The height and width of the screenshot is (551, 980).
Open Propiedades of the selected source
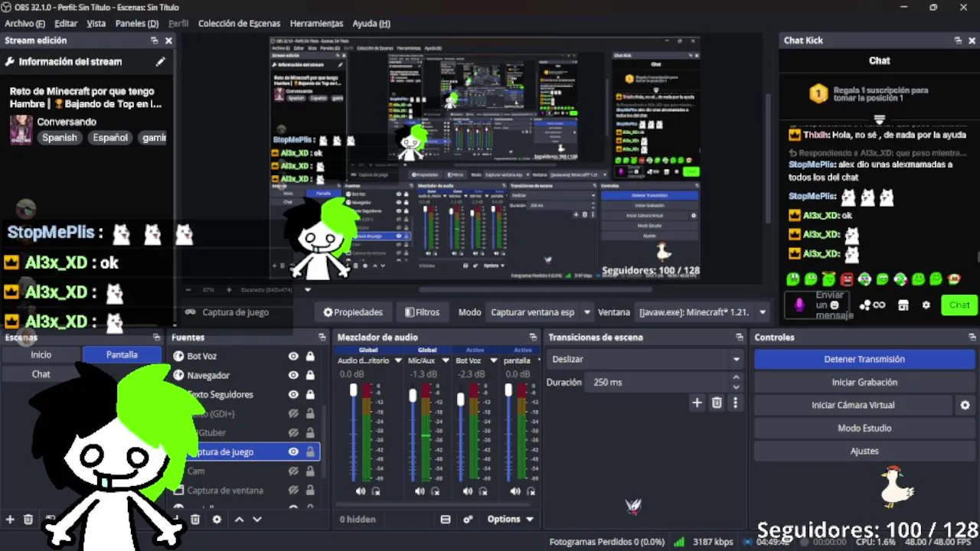[x=353, y=312]
